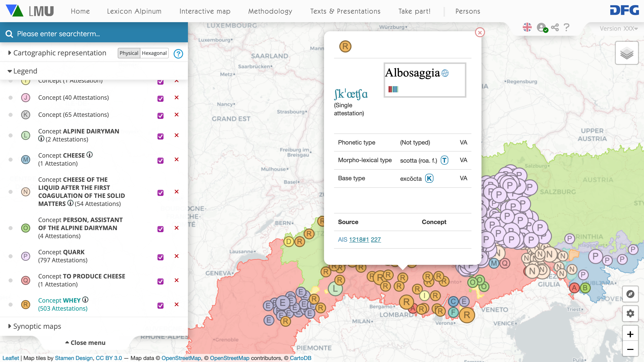Open the AIS 1218#1 source link
The height and width of the screenshot is (362, 644).
point(359,239)
